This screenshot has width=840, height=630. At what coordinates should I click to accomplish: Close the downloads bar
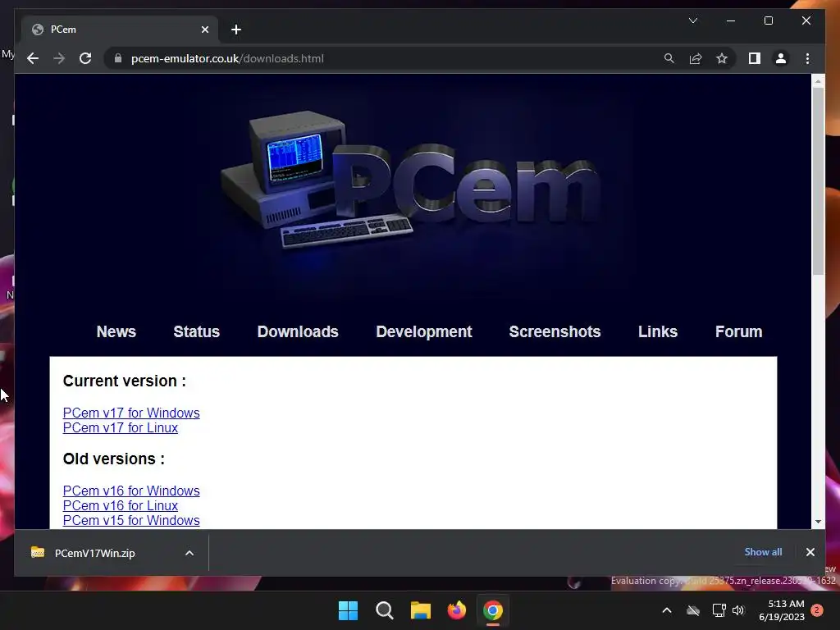(810, 552)
